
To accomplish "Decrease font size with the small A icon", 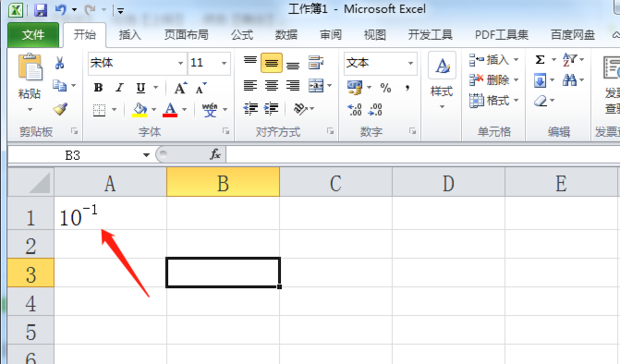I will click(201, 88).
